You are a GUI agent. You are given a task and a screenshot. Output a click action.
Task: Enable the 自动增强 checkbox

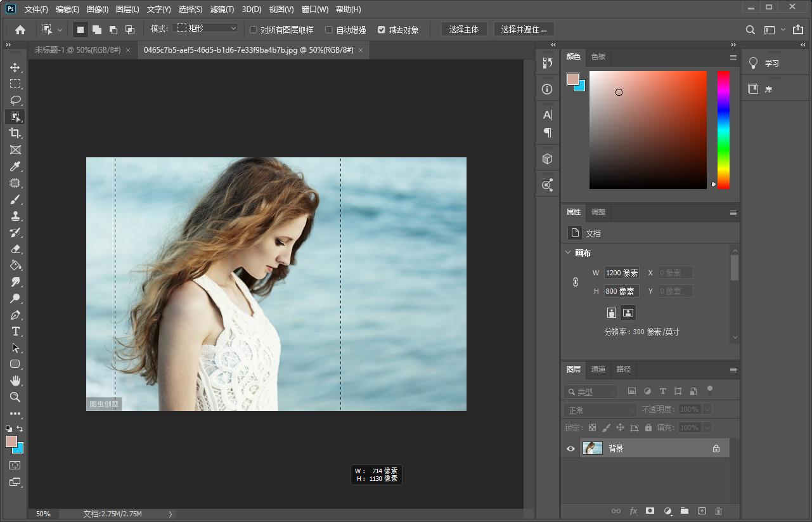coord(328,29)
